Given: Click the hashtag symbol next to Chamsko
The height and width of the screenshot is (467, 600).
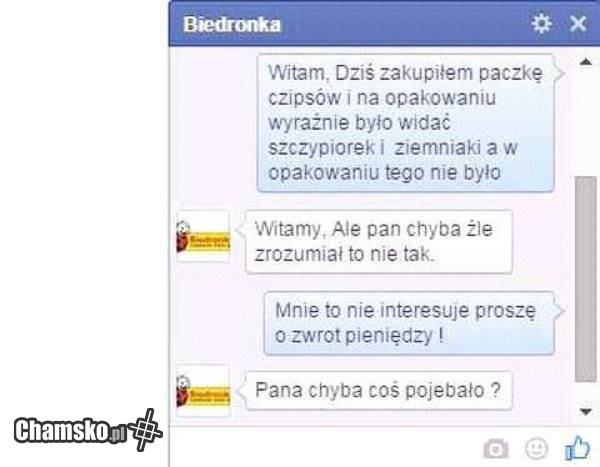Looking at the screenshot, I should coord(145,429).
